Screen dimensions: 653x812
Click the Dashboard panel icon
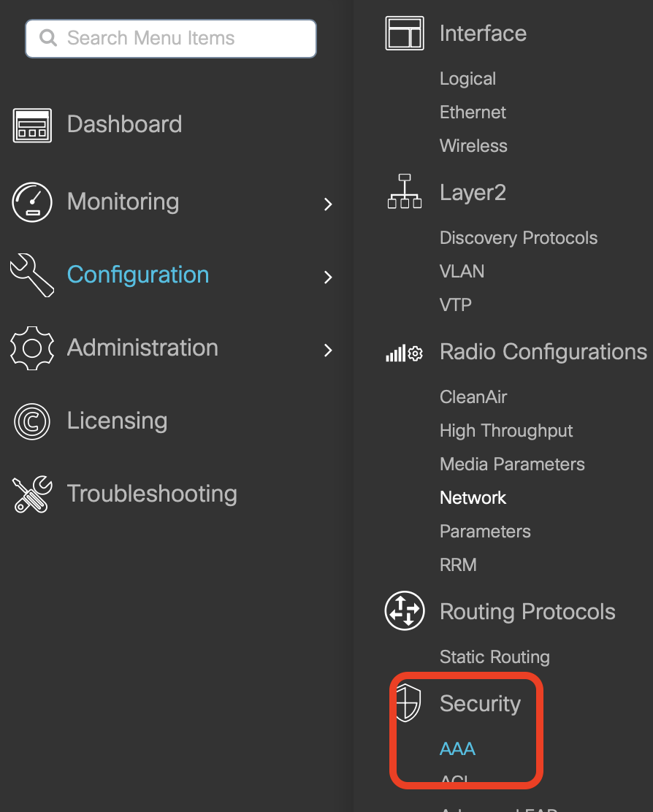tap(32, 125)
